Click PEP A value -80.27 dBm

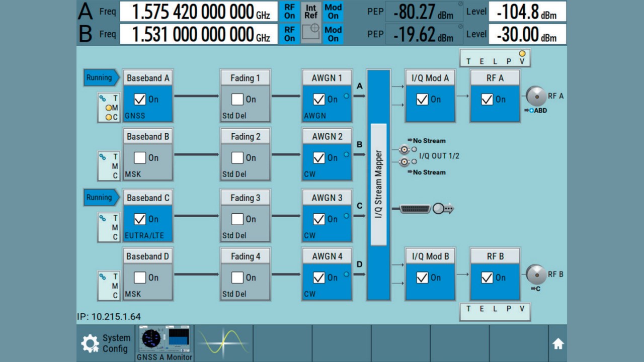[424, 12]
